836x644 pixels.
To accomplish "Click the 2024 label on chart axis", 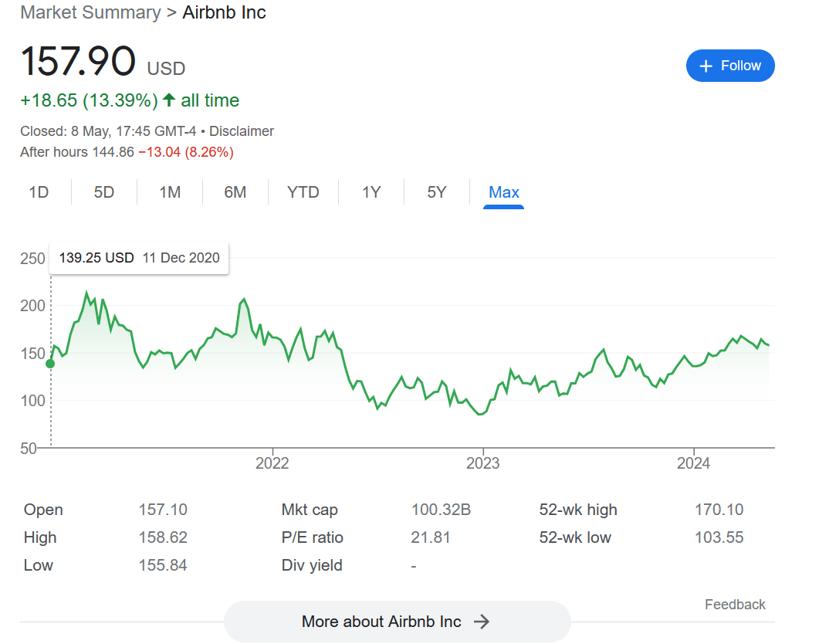I will pos(693,463).
